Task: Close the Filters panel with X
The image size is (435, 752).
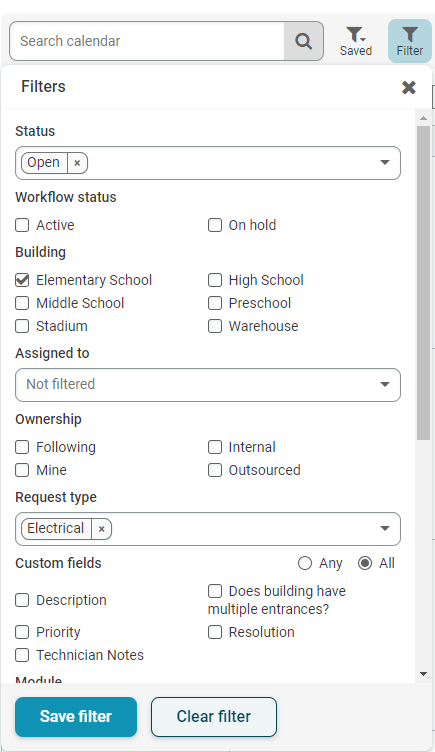Action: 409,87
